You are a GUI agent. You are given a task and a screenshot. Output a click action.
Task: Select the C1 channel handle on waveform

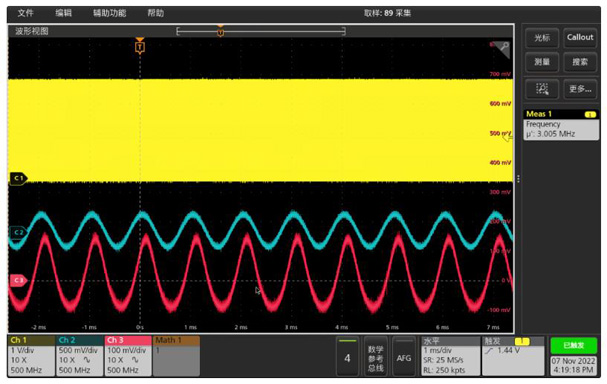click(x=18, y=178)
